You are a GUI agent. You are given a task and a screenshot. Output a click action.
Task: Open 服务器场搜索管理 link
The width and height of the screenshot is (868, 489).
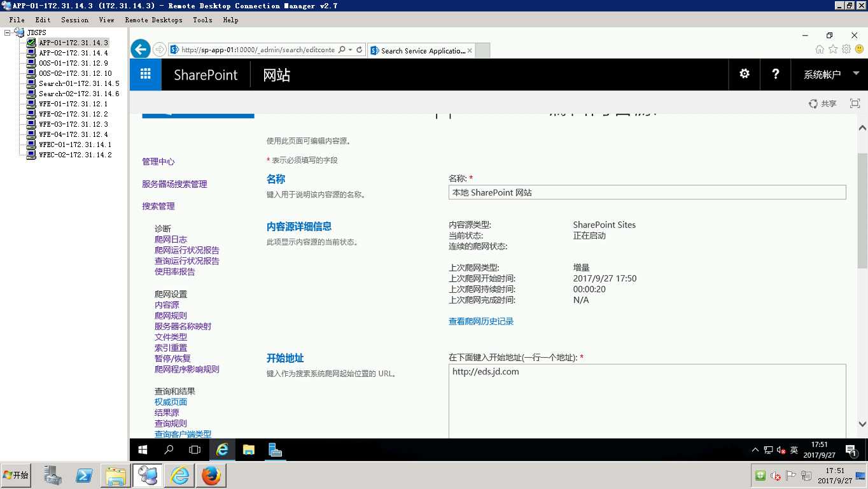pyautogui.click(x=174, y=184)
